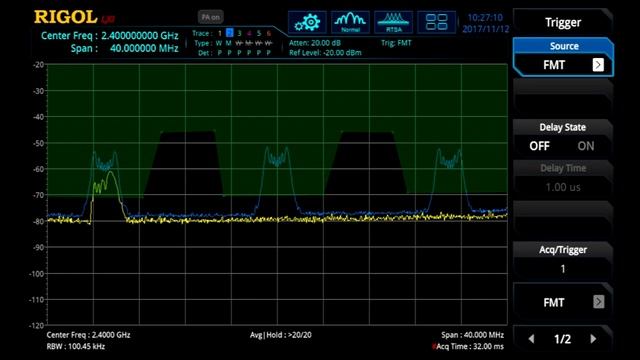Select the Source menu item
The width and height of the screenshot is (640, 360).
point(563,57)
